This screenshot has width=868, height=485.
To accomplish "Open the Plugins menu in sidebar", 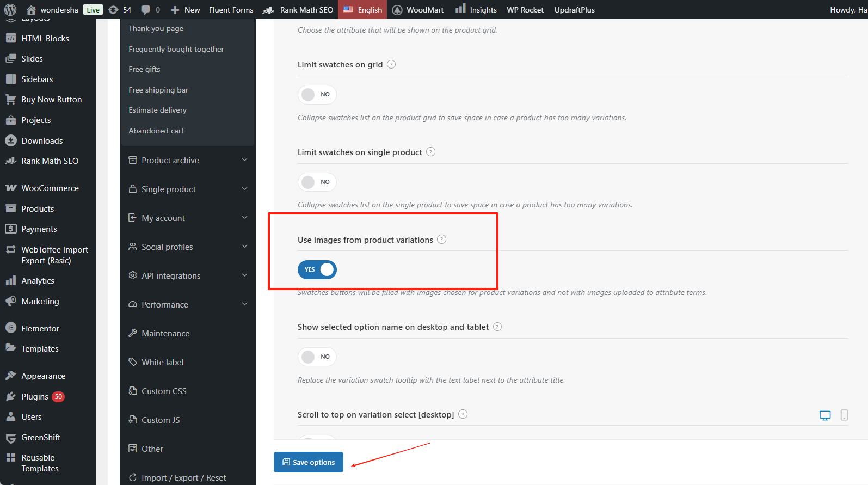I will 35,397.
